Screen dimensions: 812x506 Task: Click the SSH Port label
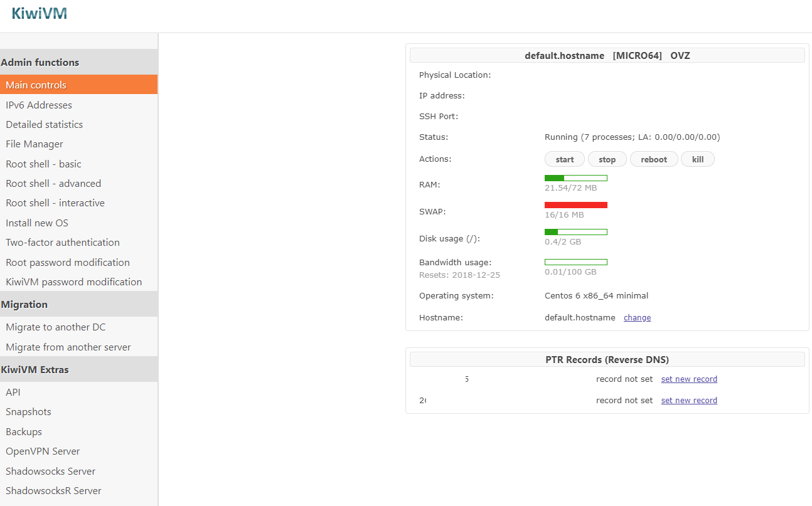point(439,116)
